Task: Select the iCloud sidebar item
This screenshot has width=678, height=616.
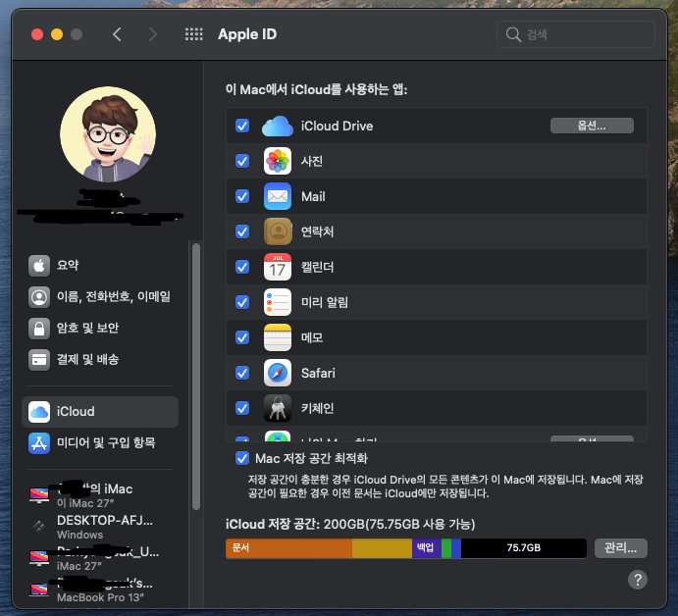Action: click(x=100, y=412)
